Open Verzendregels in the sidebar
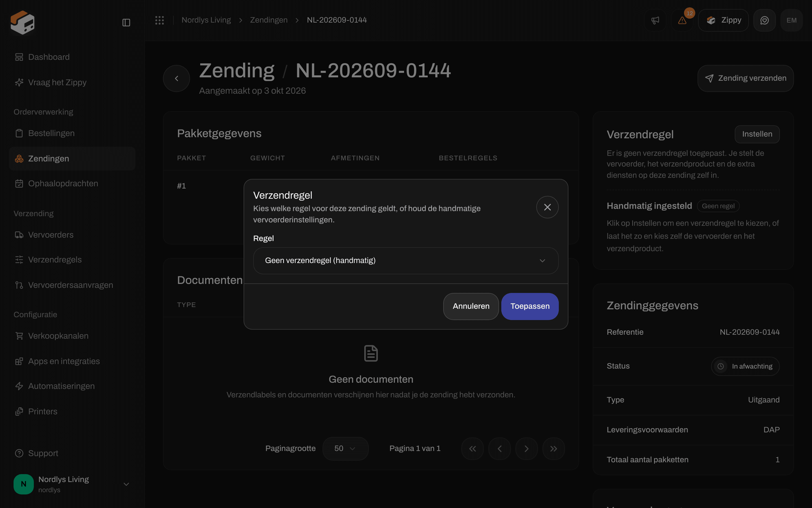This screenshot has width=812, height=508. tap(72, 260)
